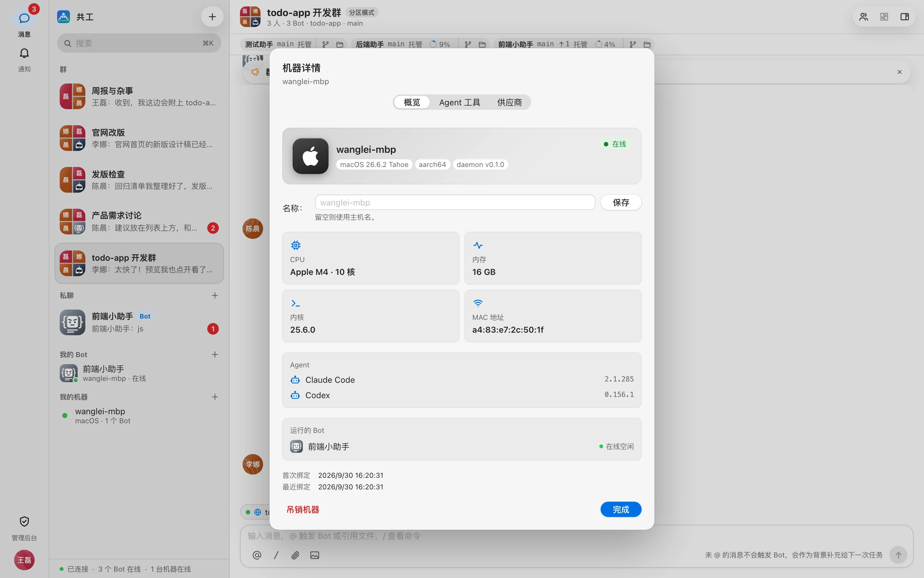Click the 完成 button

[x=621, y=510]
